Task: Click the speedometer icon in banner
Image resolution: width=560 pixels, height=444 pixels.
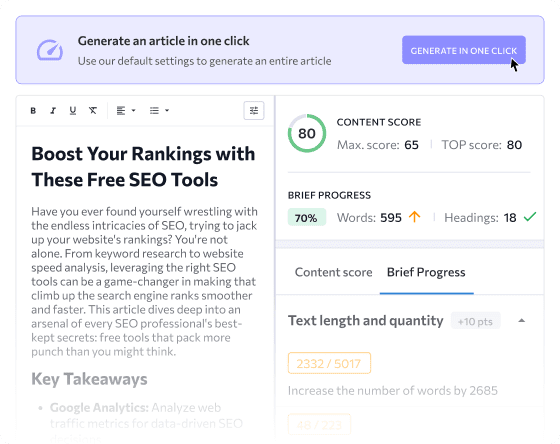Action: coord(50,50)
